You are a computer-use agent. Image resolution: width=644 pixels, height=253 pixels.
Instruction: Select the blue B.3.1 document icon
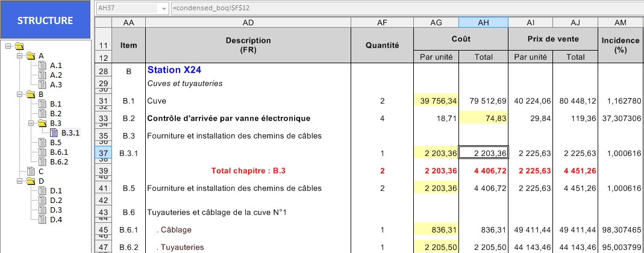[54, 133]
